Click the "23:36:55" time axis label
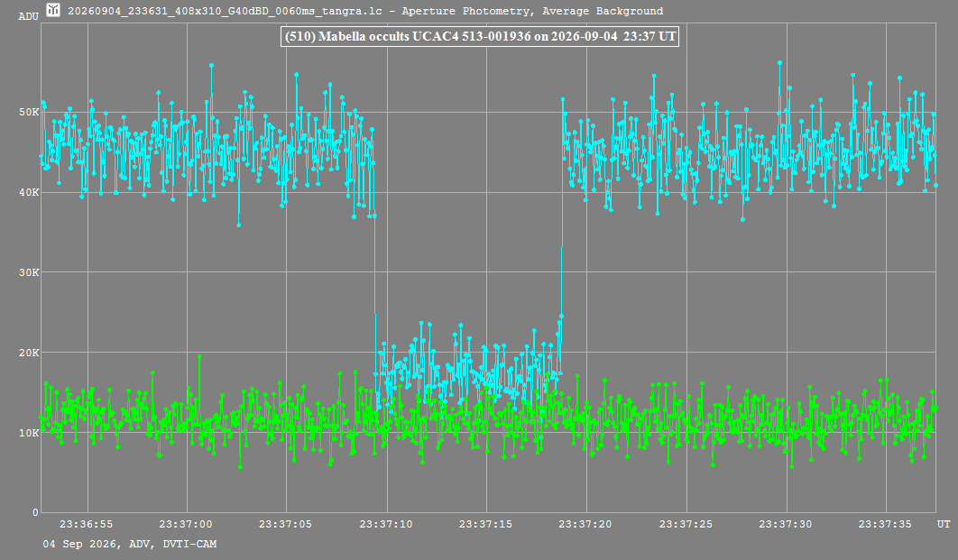 [86, 524]
